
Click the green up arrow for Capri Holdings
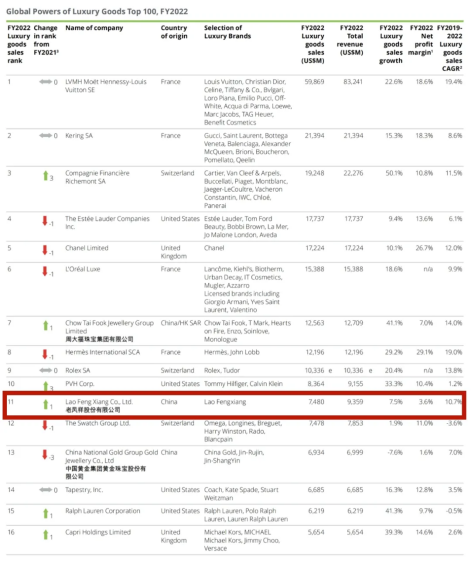point(46,534)
